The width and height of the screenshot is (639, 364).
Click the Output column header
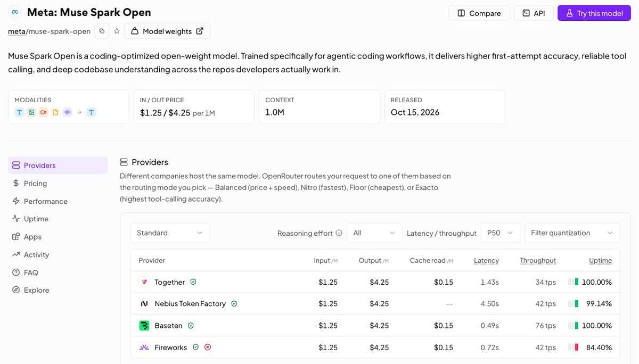374,260
